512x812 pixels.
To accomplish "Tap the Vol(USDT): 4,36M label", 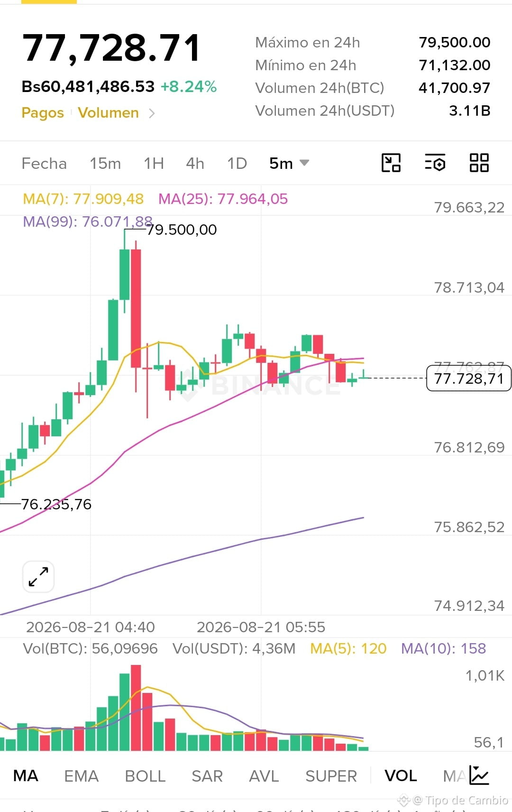I will click(x=234, y=648).
